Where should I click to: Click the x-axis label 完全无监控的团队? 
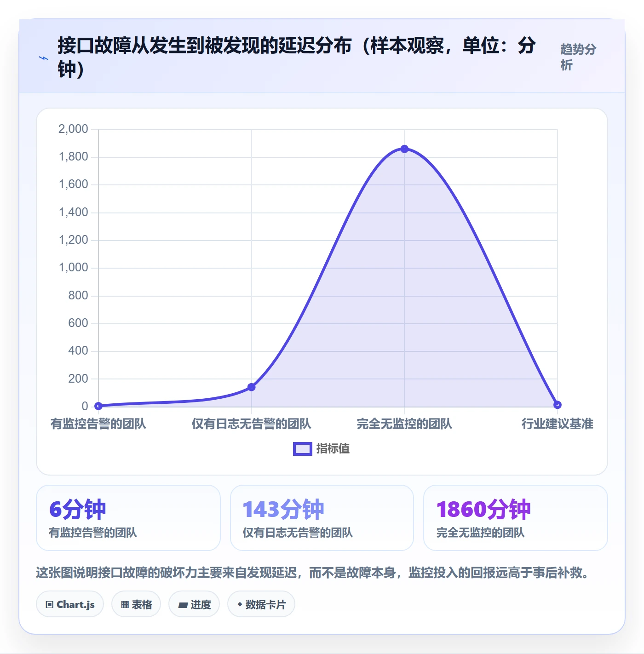(x=404, y=424)
